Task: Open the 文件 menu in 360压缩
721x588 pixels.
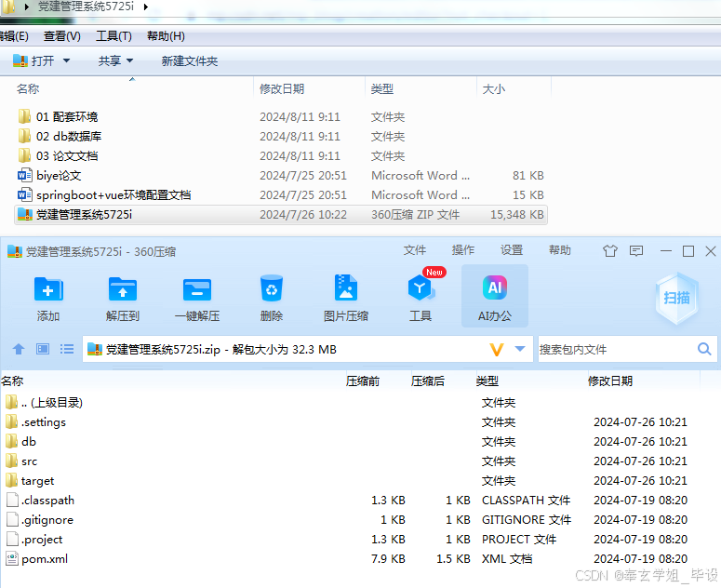Action: pyautogui.click(x=415, y=250)
